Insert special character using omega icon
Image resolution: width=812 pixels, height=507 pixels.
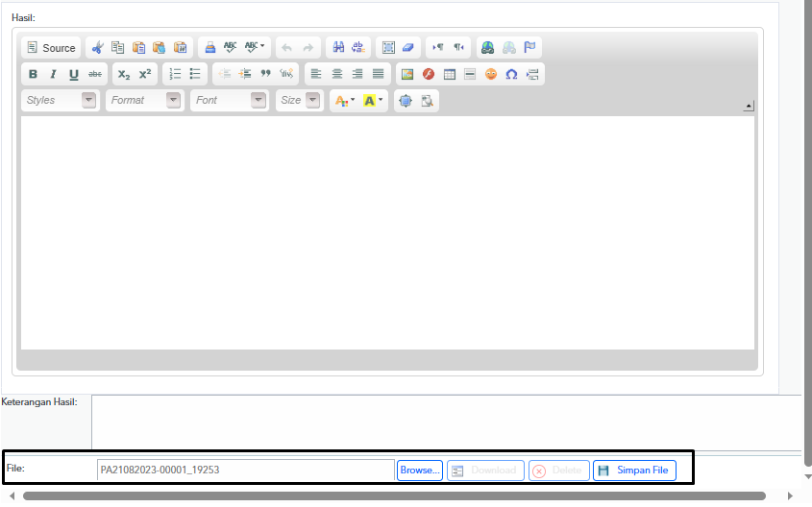click(x=511, y=74)
